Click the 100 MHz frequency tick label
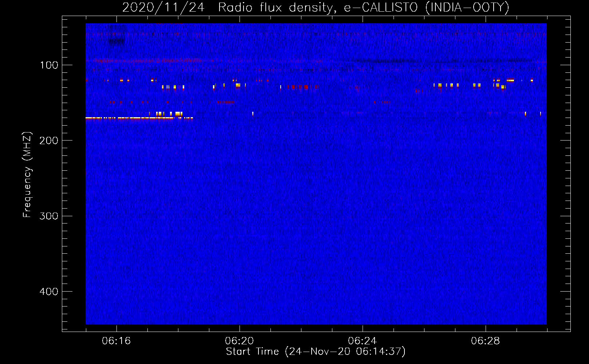The height and width of the screenshot is (364, 589). coord(49,65)
